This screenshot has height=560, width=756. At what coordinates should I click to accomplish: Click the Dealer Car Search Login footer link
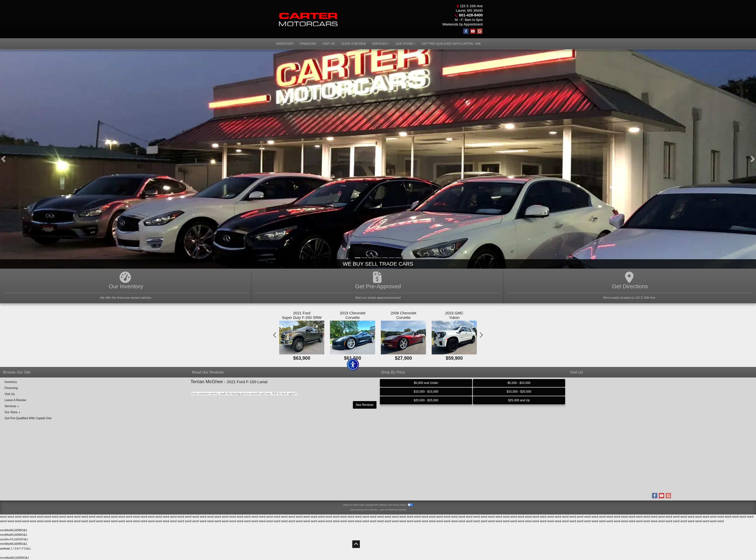coord(353,505)
